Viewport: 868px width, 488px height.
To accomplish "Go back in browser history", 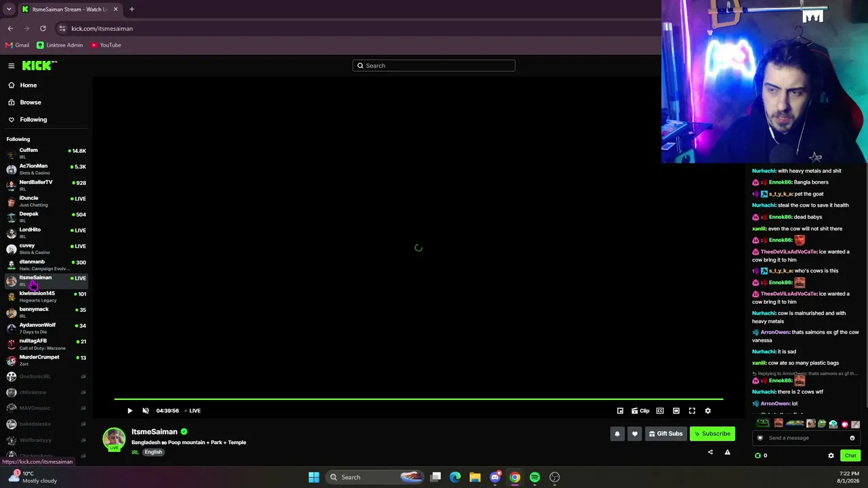I will (10, 28).
